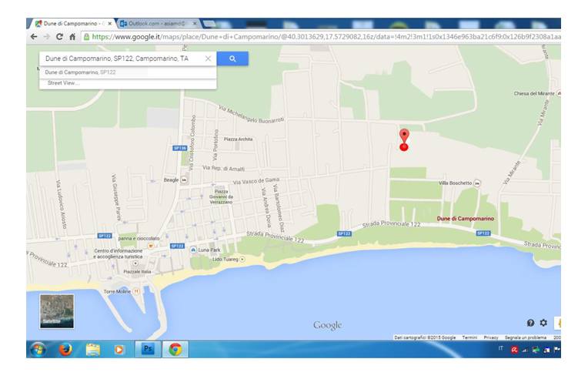The height and width of the screenshot is (379, 588).
Task: Click the browser back arrow
Action: (x=33, y=36)
